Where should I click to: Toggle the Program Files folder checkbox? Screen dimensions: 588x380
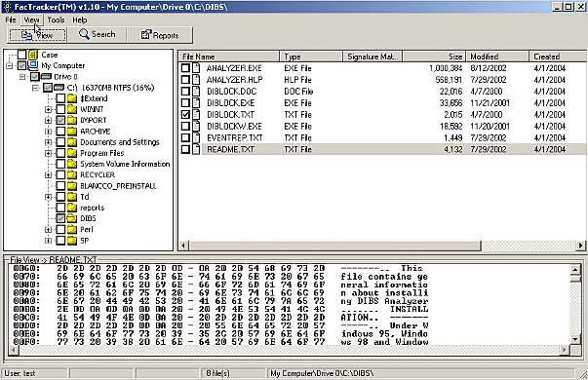coord(60,153)
